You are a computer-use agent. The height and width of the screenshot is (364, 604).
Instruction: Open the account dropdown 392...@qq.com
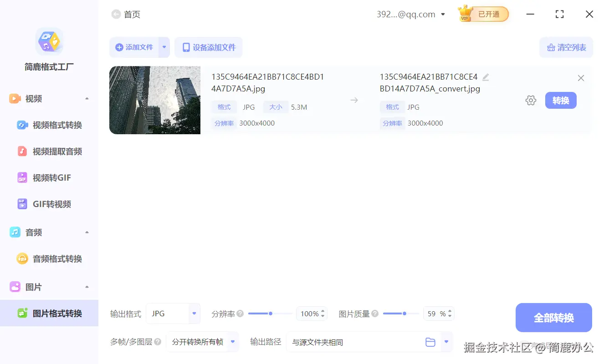(x=411, y=15)
